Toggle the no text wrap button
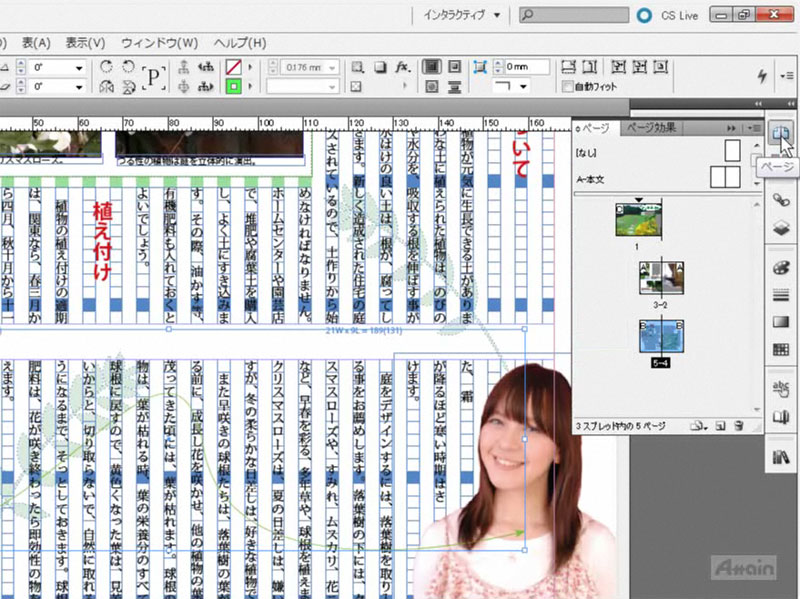The height and width of the screenshot is (599, 800). (x=433, y=67)
